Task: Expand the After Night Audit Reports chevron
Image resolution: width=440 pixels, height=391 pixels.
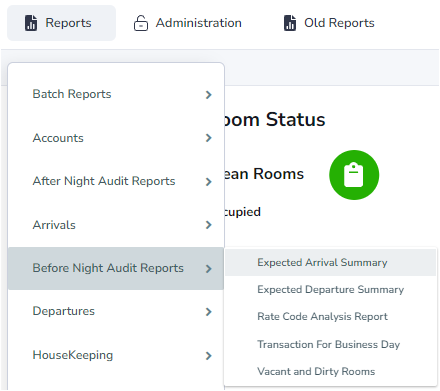Action: point(209,182)
